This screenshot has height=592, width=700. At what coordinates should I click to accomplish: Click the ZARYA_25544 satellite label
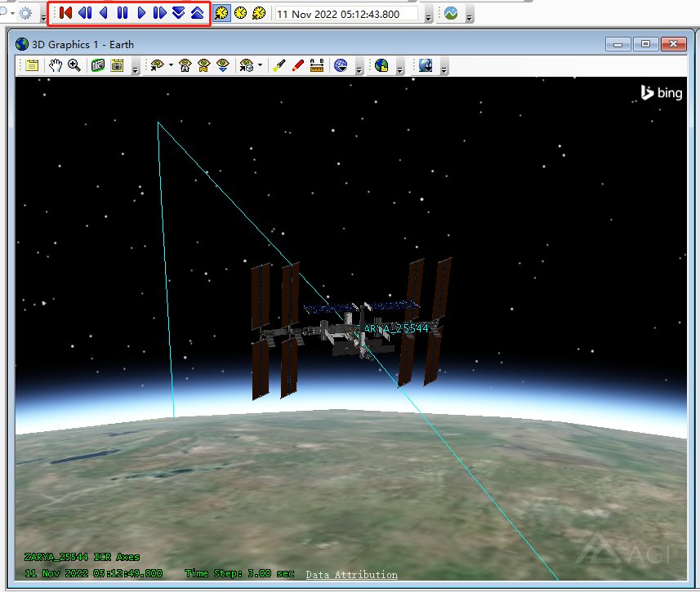point(396,328)
